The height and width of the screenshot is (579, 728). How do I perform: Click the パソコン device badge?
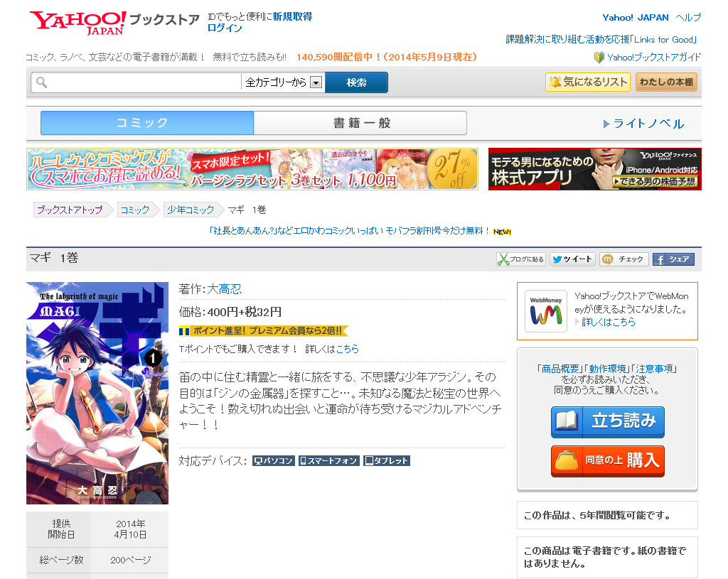tap(274, 460)
